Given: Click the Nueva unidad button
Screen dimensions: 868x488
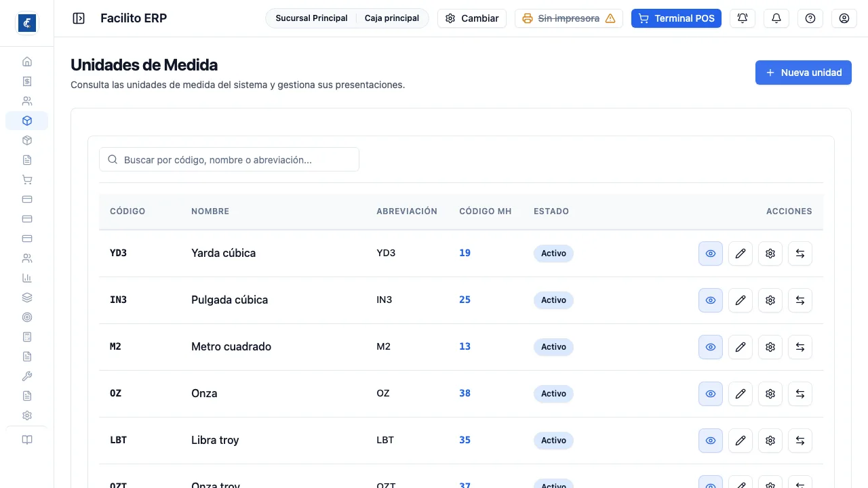Looking at the screenshot, I should 804,73.
